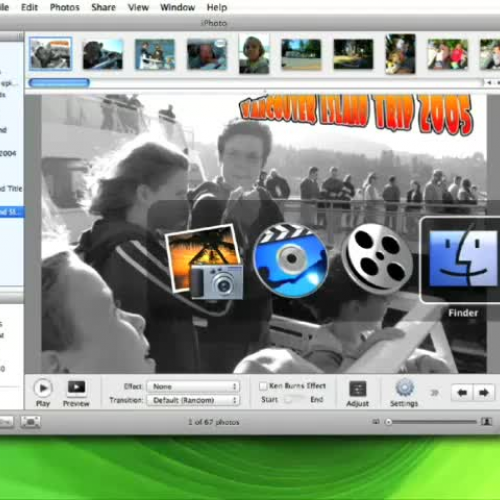Click the large thumbnail size icon
This screenshot has height=500, width=500.
486,422
